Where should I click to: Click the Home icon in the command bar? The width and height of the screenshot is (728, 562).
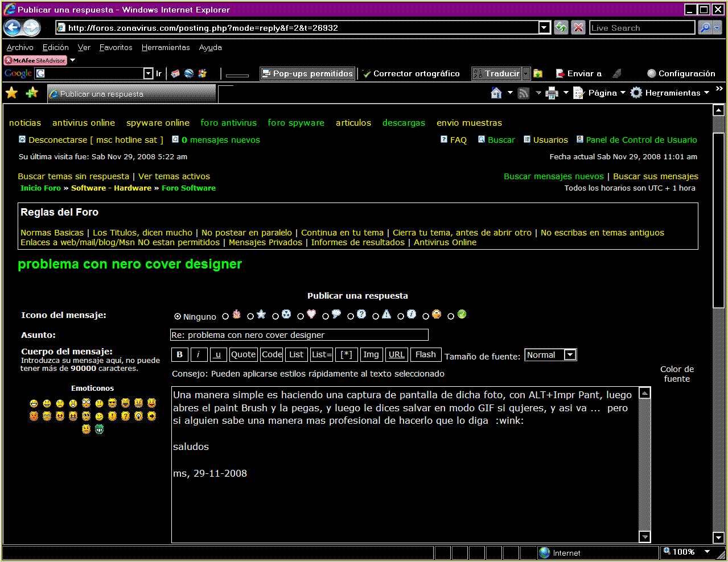pos(496,93)
